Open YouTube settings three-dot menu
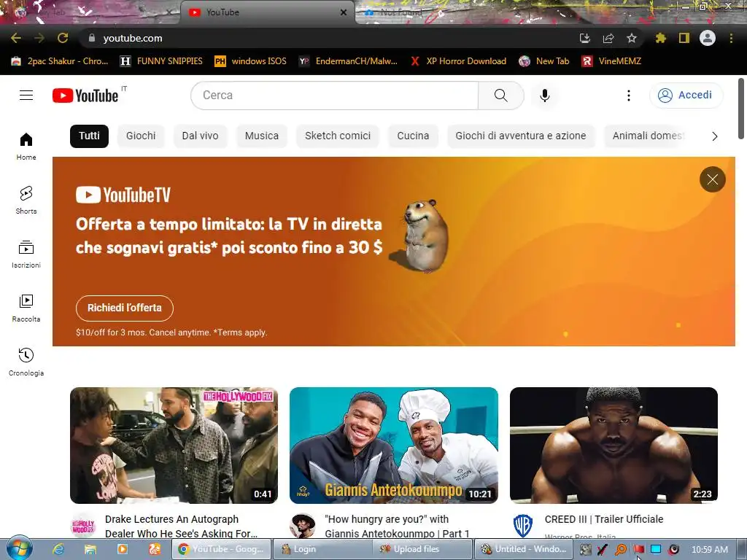 (628, 96)
